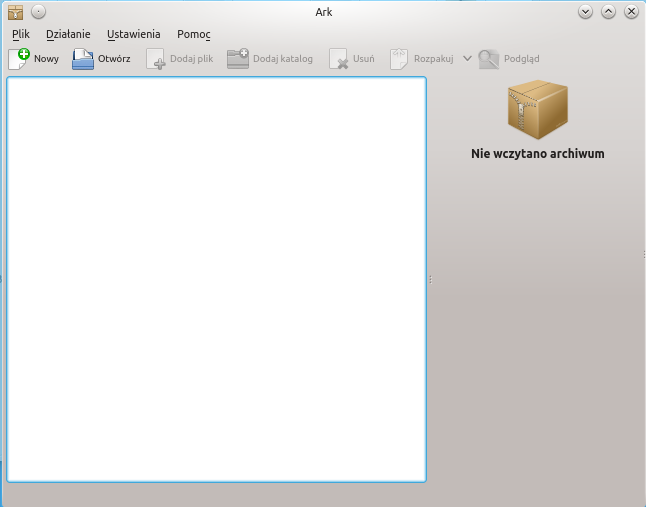Click the empty archive file list view
This screenshot has height=507, width=646.
click(x=216, y=279)
